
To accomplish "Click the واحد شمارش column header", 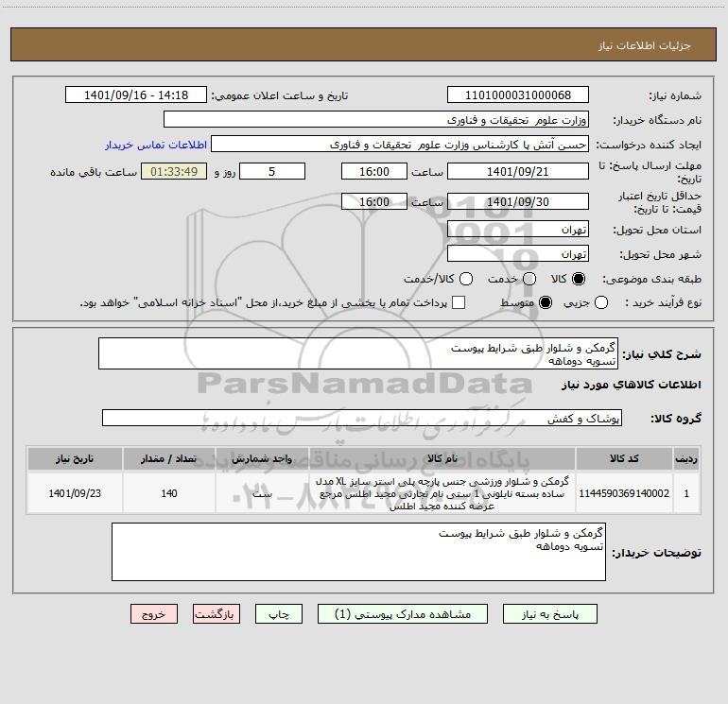I will [x=262, y=458].
